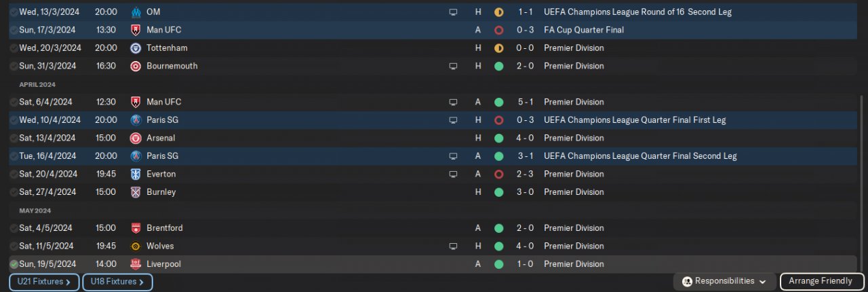The image size is (868, 292).
Task: Open the Burnley team name link
Action: pyautogui.click(x=161, y=192)
